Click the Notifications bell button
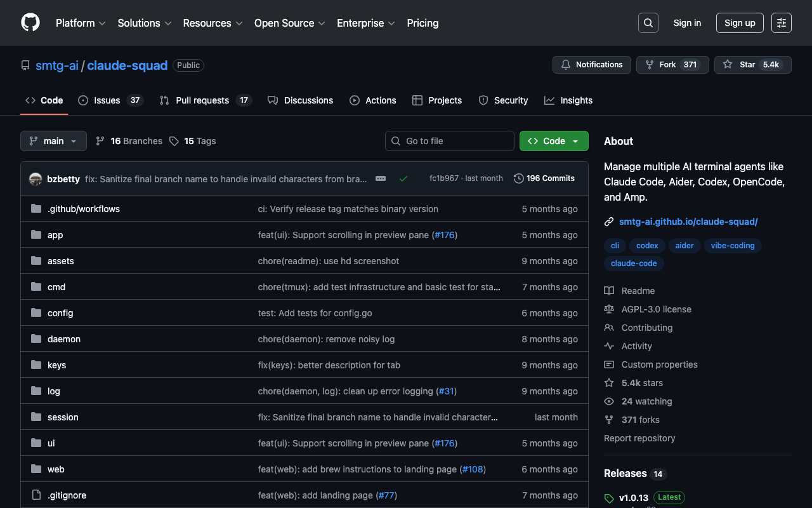Screen dimensions: 812x508 592,65
